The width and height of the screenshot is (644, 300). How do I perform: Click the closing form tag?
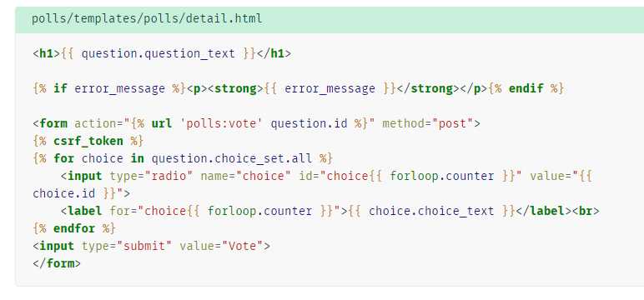[57, 263]
